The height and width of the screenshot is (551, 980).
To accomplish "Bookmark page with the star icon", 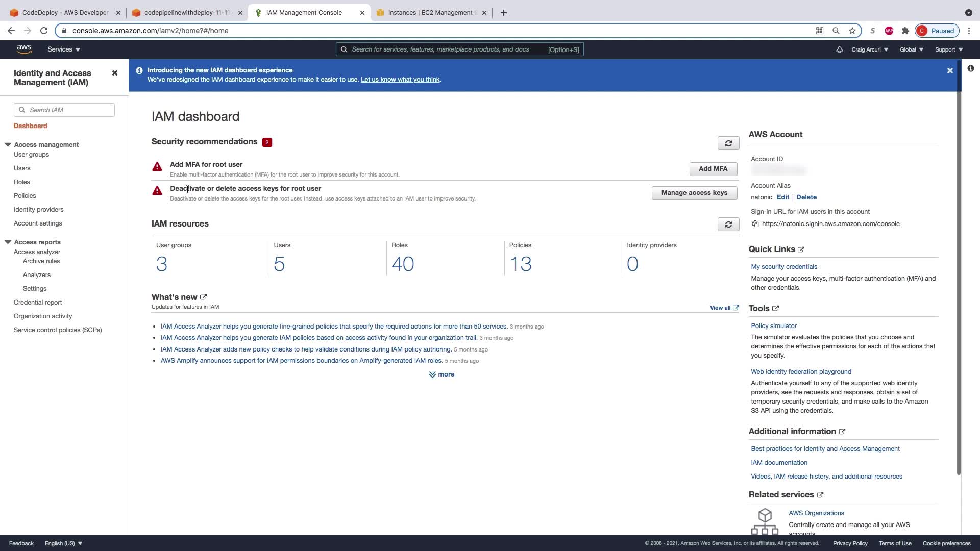I will tap(852, 31).
